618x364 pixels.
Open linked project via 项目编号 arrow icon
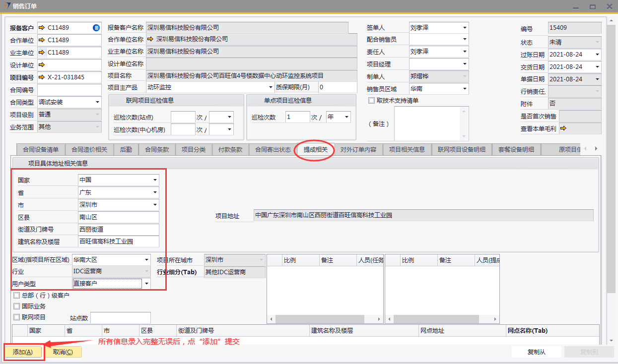(x=41, y=77)
